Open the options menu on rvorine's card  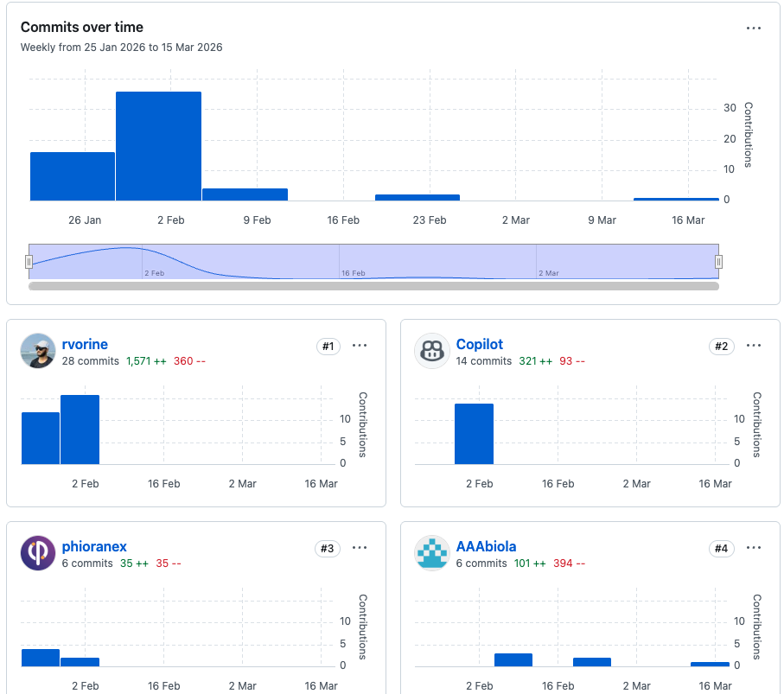(x=360, y=346)
